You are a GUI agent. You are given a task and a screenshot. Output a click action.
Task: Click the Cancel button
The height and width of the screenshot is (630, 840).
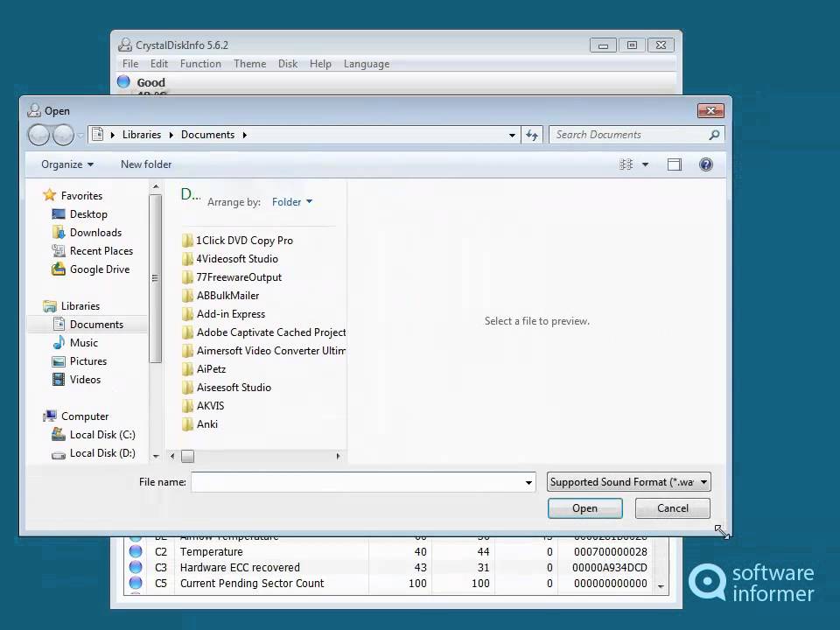[x=673, y=508]
